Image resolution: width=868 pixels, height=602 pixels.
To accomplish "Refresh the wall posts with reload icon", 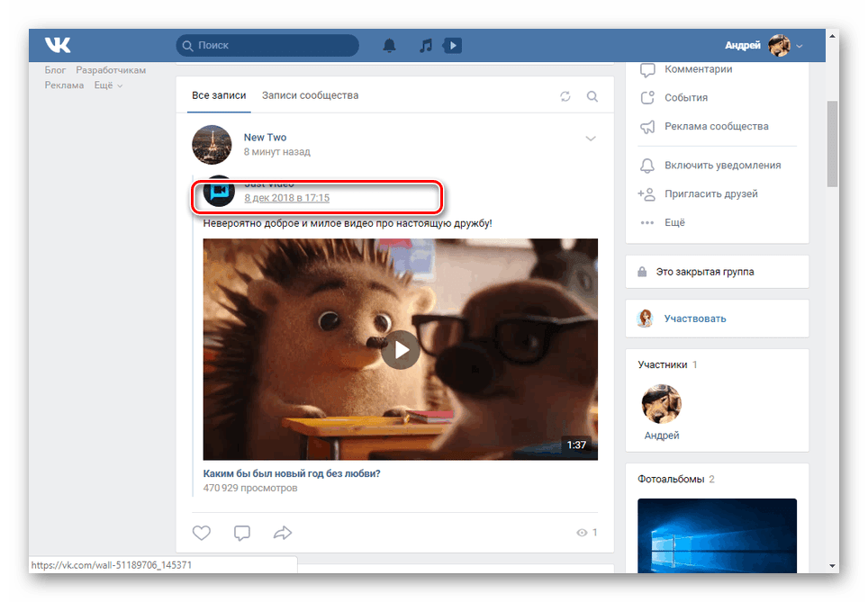I will (565, 96).
